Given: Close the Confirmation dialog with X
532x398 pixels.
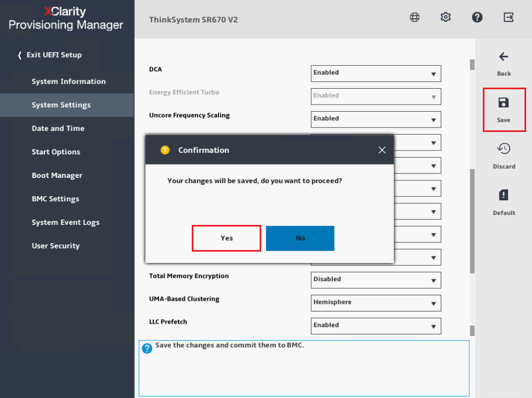Looking at the screenshot, I should [382, 150].
